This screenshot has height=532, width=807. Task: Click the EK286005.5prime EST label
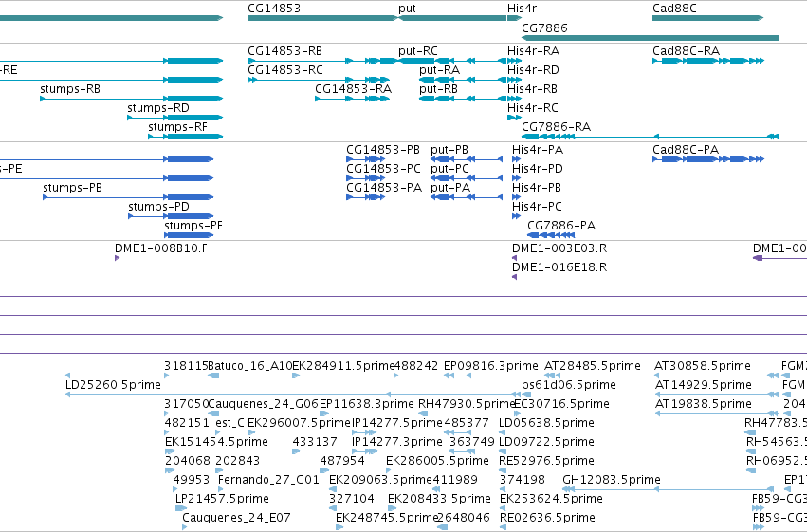point(437,462)
